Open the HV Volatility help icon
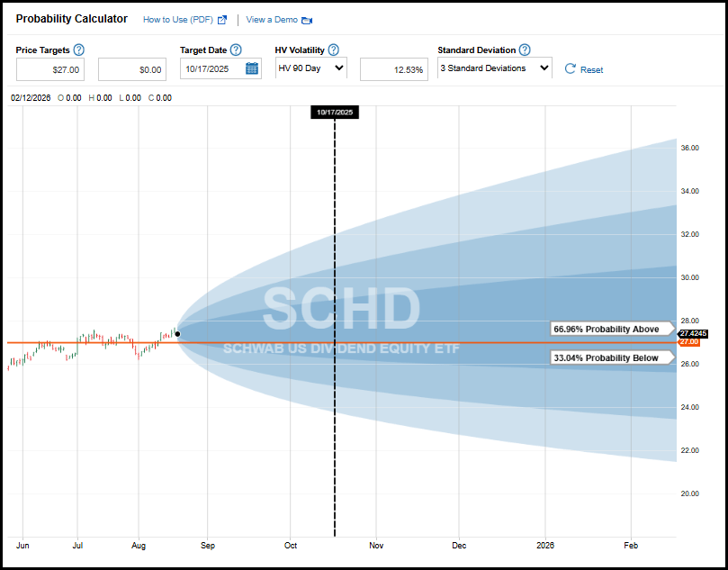This screenshot has width=728, height=570. point(332,50)
